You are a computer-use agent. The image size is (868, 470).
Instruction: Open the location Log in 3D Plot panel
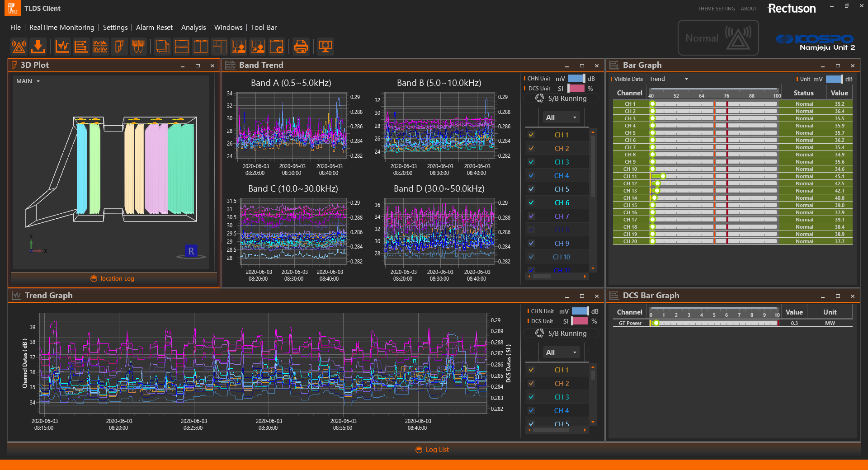[112, 278]
